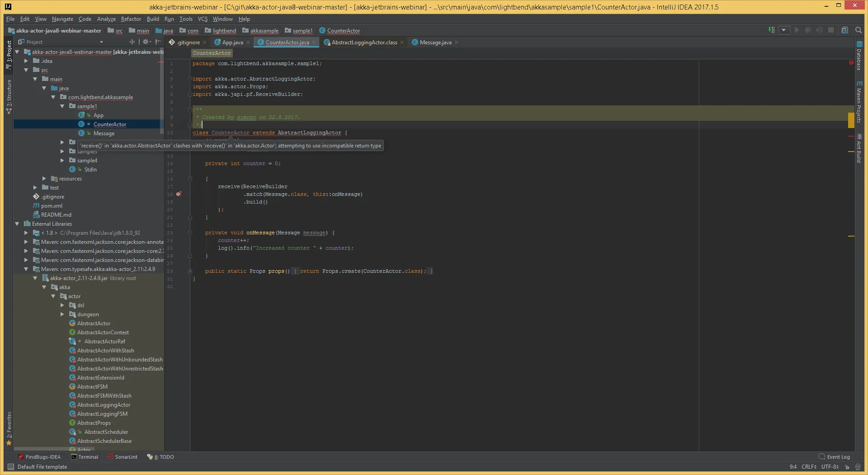Screen dimensions: 868x475
Task: Open the Structure tool window
Action: (9, 96)
